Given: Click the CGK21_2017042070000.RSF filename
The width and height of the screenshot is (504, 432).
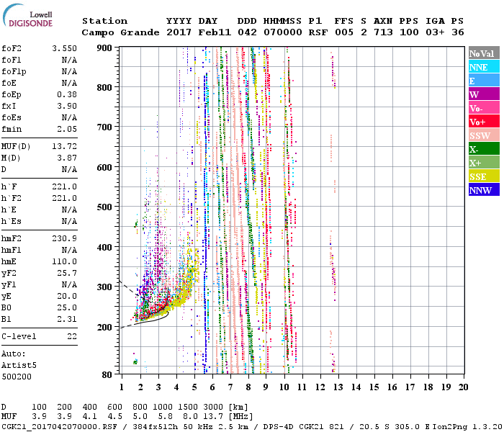Looking at the screenshot, I should pyautogui.click(x=59, y=426).
